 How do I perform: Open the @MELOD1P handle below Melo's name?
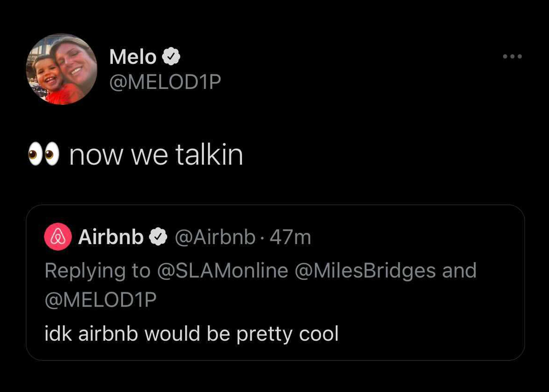[x=165, y=82]
